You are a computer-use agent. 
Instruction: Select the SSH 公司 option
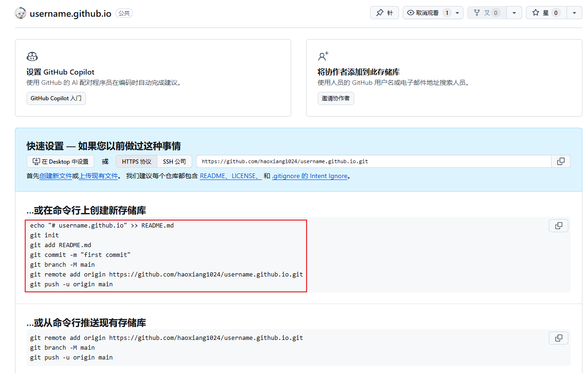[x=175, y=162]
